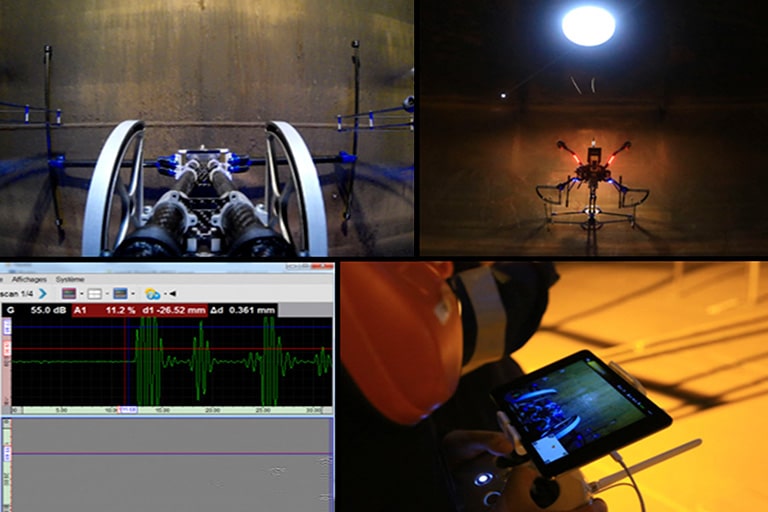Open dropdown beside purple A-scan layout icon
768x512 pixels.
tap(81, 294)
